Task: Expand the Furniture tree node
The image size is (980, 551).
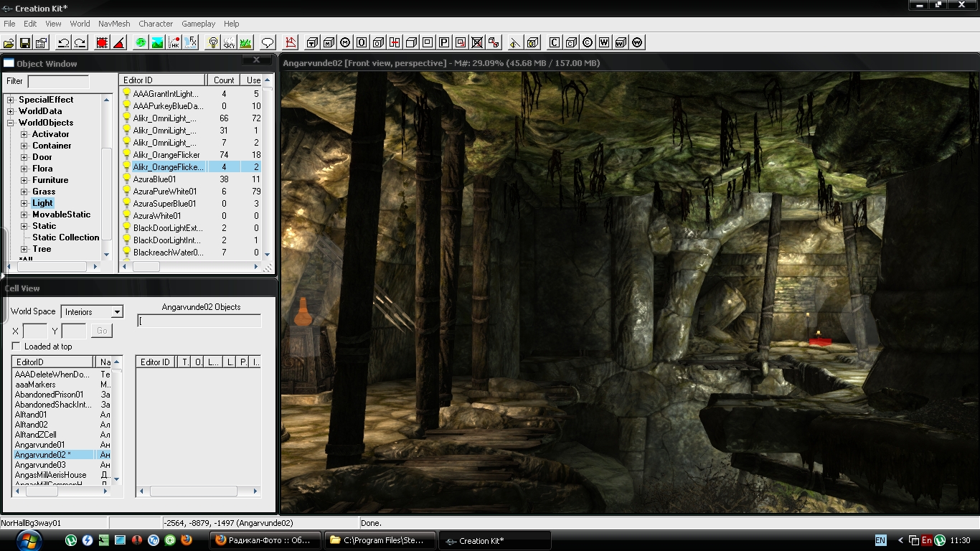Action: [x=24, y=180]
